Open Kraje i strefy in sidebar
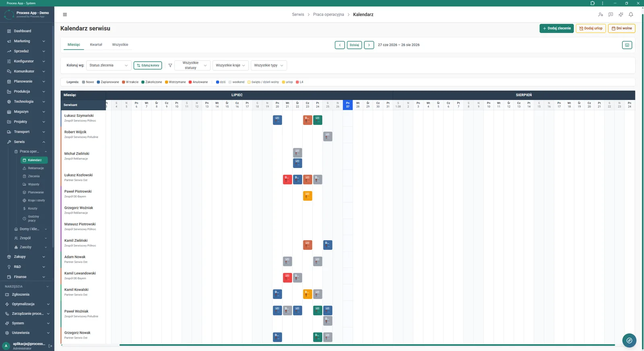The image size is (644, 351). click(34, 200)
